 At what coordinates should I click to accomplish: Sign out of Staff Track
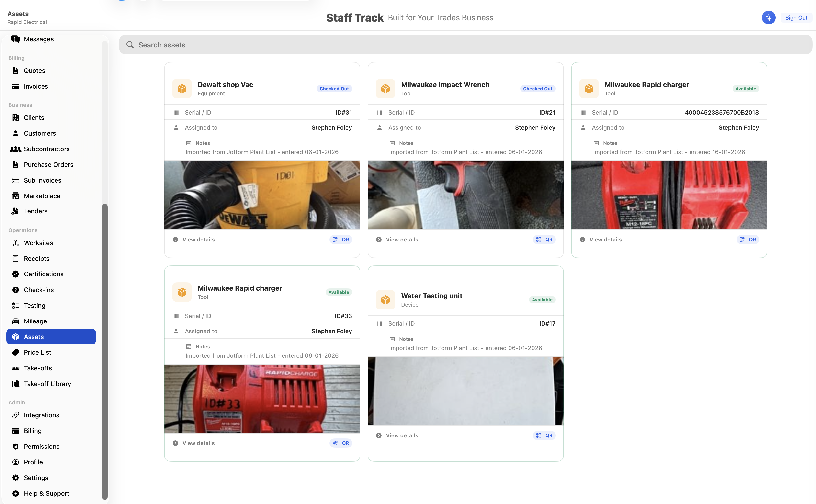[796, 18]
